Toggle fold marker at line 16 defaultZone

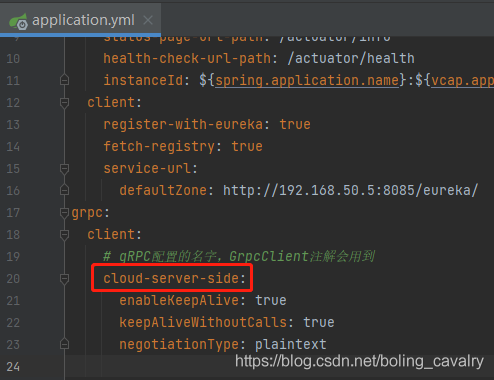64,190
